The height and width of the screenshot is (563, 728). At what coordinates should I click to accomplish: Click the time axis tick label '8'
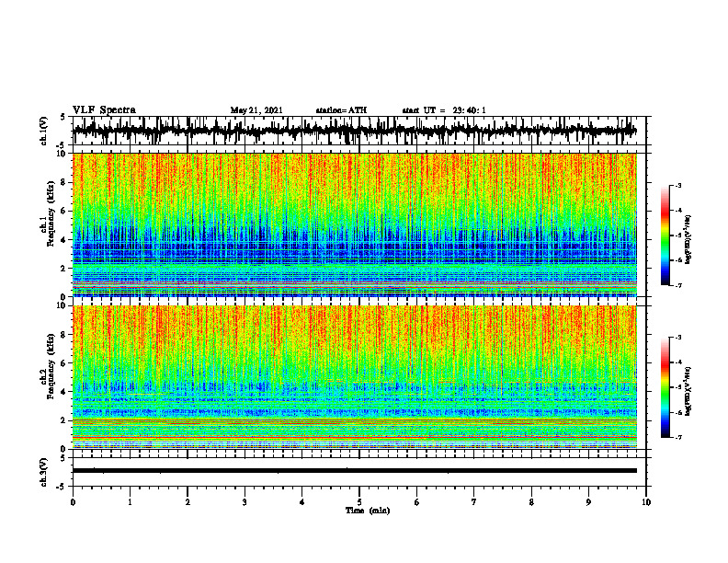coord(531,502)
